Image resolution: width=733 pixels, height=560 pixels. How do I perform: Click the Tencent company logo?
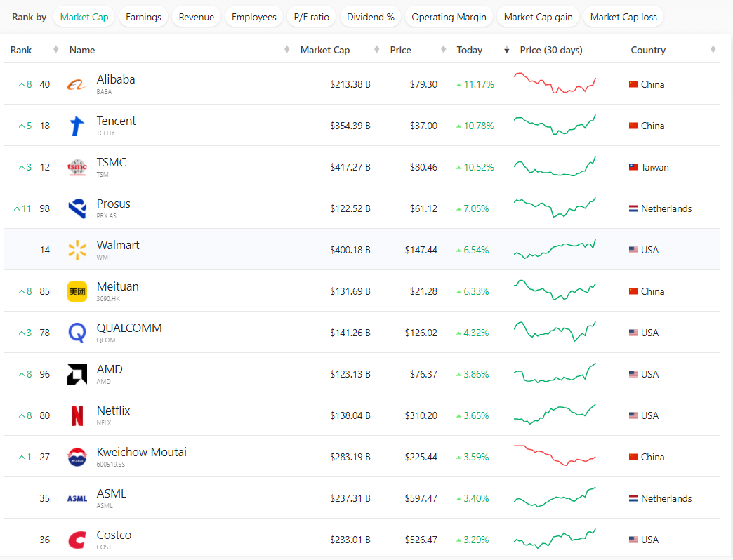point(77,126)
